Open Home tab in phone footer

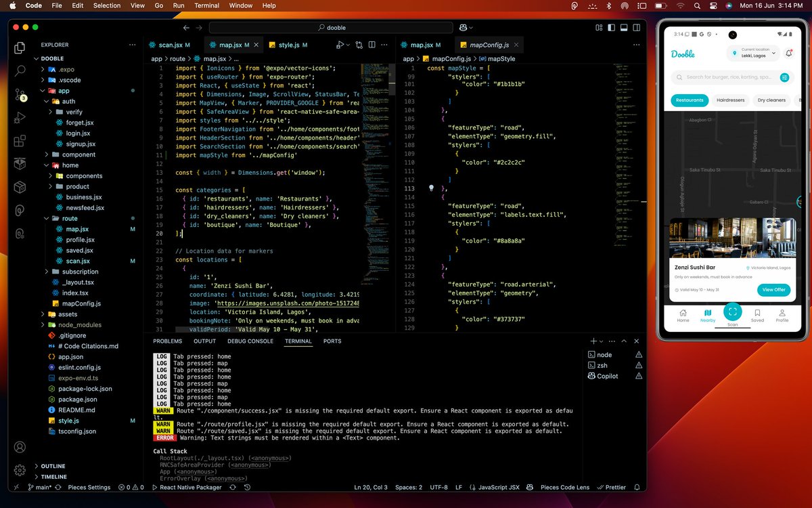pyautogui.click(x=683, y=316)
